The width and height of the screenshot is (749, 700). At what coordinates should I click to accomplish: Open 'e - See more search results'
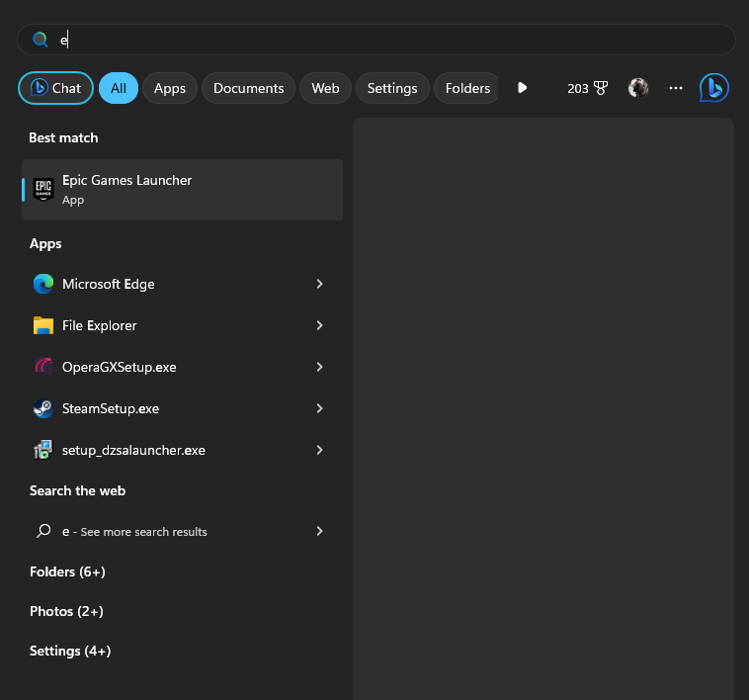pyautogui.click(x=134, y=531)
